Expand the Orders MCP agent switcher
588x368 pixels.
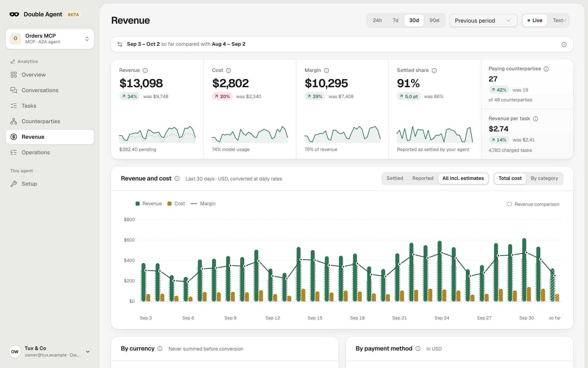point(50,39)
